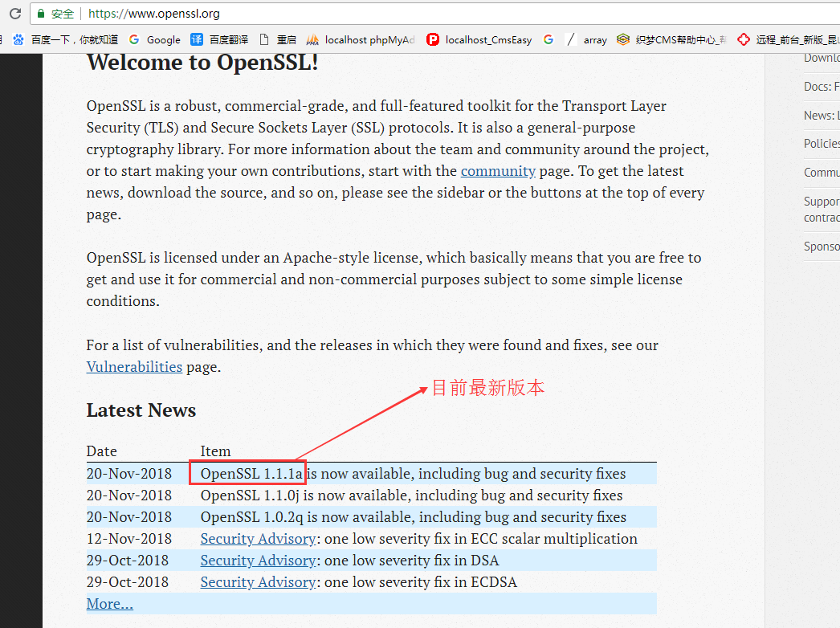
Task: Open the Sponsors sidebar entry
Action: pos(822,247)
